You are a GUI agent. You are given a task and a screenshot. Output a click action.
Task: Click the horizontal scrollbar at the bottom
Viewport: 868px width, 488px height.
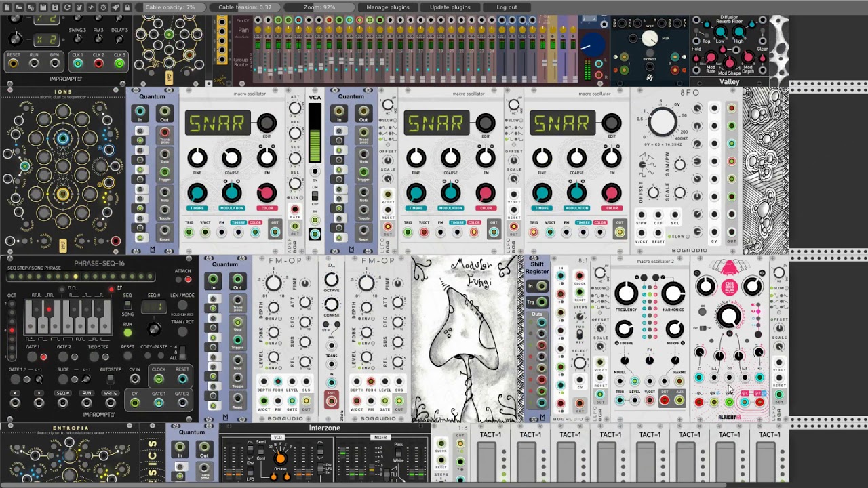[363, 485]
